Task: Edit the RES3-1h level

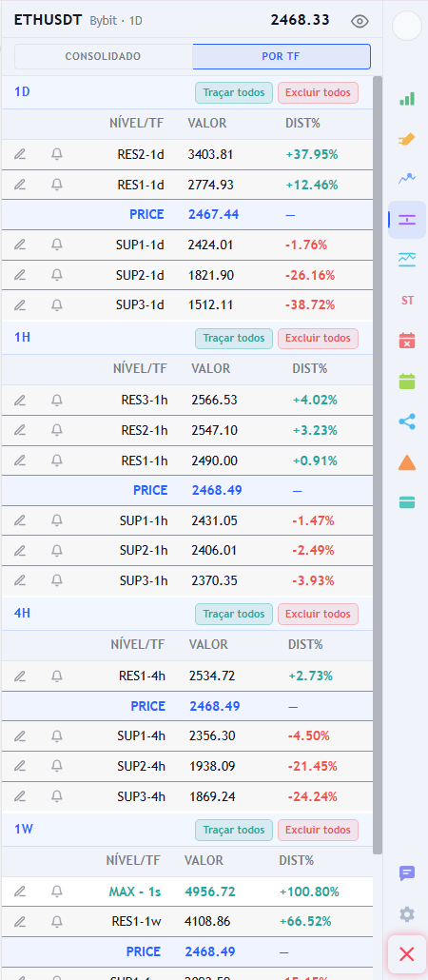Action: click(20, 400)
